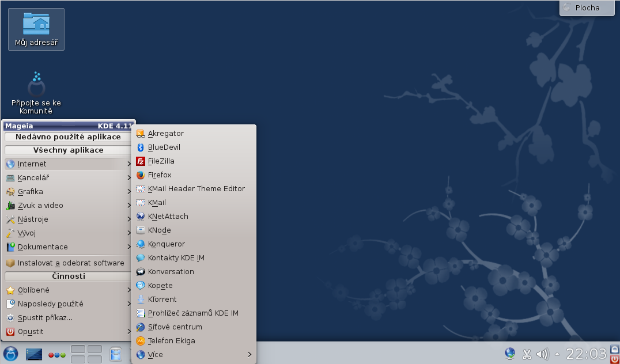Open the activities three-dots icon in panel
Image resolution: width=620 pixels, height=364 pixels.
point(57,355)
